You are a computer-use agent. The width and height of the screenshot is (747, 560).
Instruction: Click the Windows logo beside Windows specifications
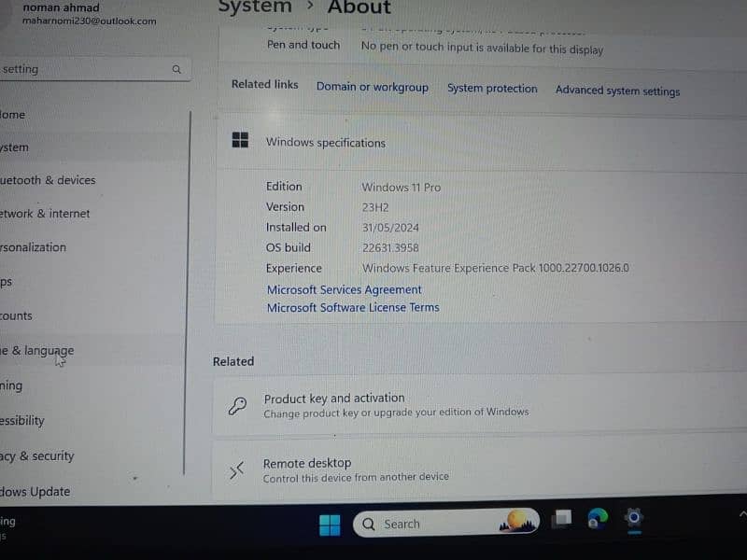click(240, 140)
